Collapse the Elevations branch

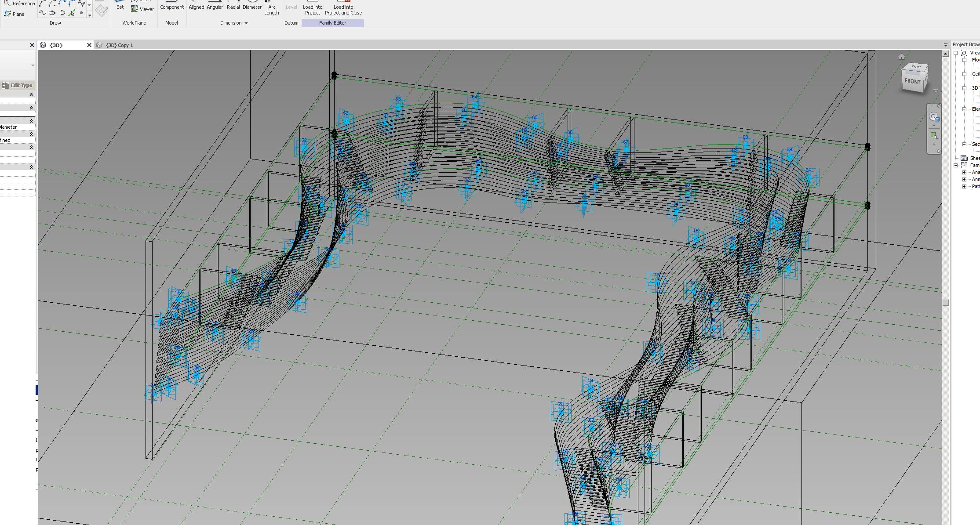point(964,109)
